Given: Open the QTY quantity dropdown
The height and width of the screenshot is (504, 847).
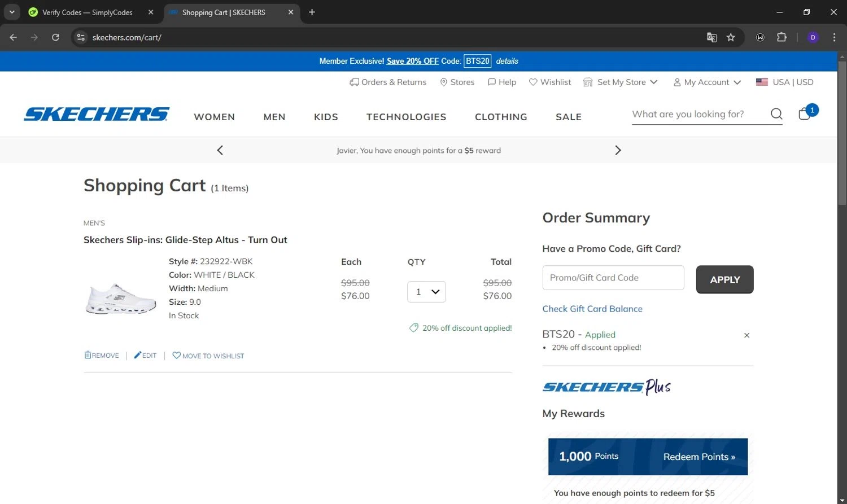Looking at the screenshot, I should [426, 292].
